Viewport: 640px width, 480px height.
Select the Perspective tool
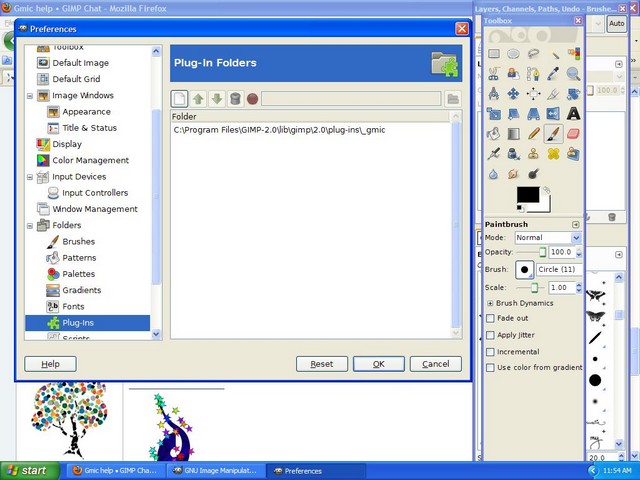pyautogui.click(x=533, y=113)
